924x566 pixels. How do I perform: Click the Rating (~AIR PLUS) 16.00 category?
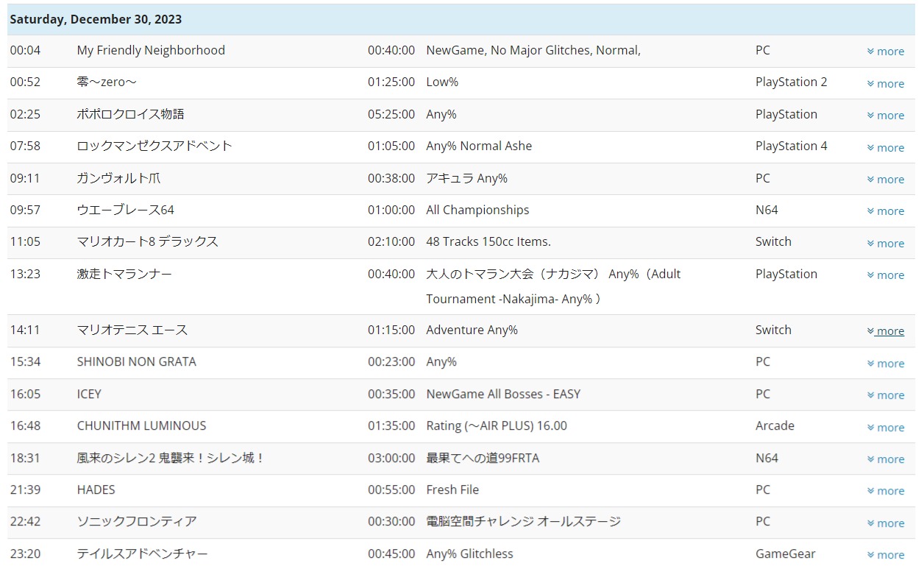(497, 425)
